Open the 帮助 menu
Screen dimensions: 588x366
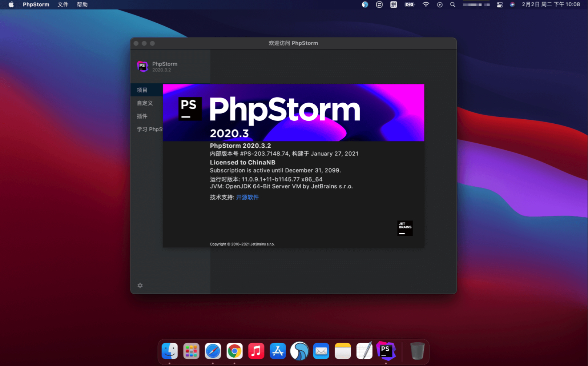click(82, 5)
